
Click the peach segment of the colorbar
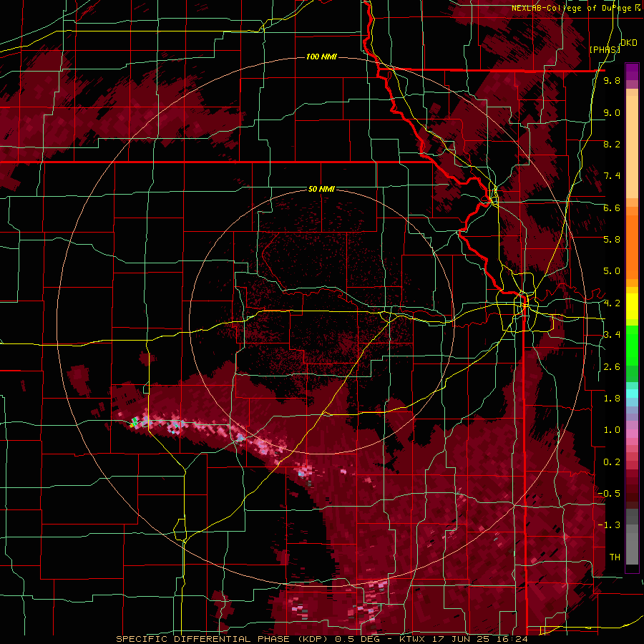(x=632, y=148)
